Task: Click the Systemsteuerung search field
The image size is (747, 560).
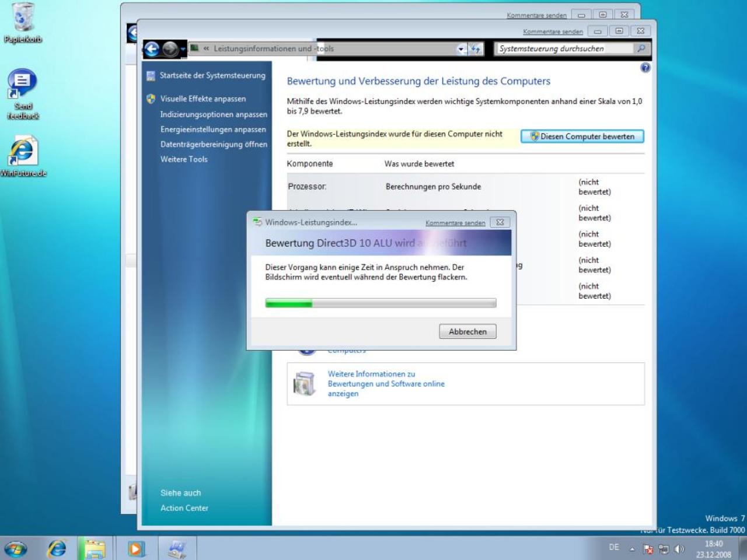Action: point(564,48)
